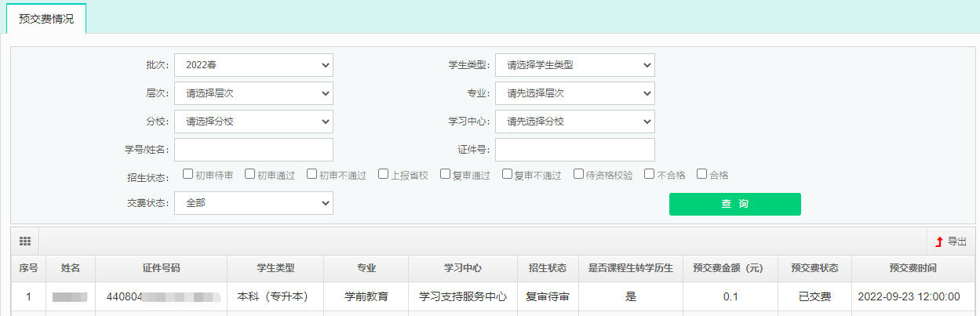Click the green 查询 button

734,204
